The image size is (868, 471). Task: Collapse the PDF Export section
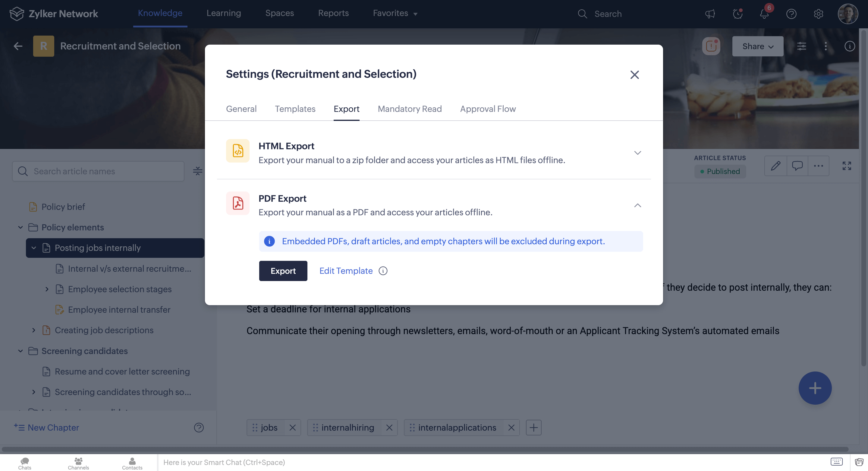pyautogui.click(x=637, y=205)
